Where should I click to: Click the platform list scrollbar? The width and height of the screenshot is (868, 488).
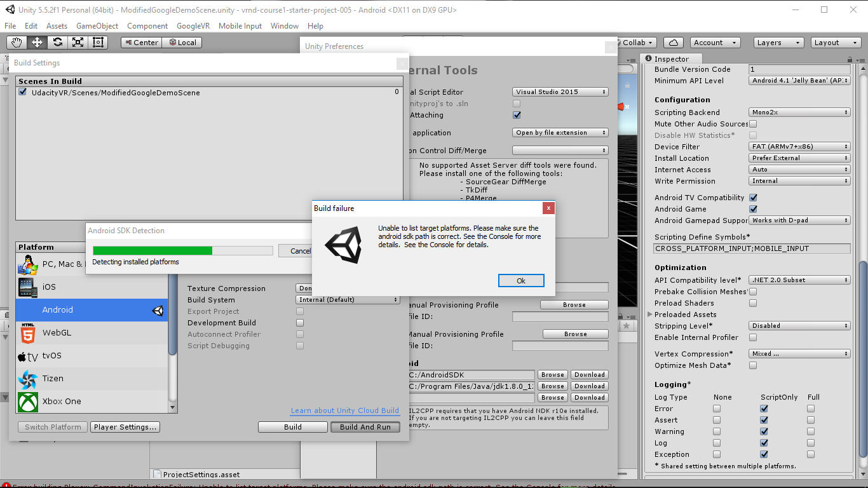click(172, 327)
